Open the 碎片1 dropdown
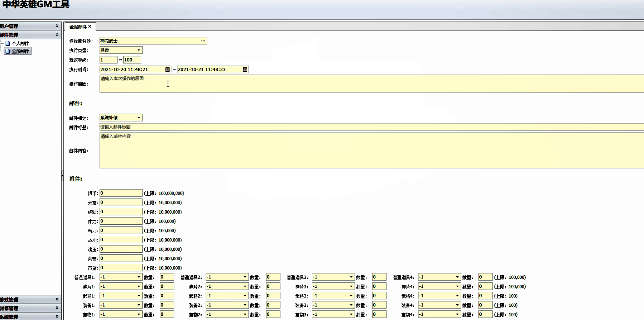Viewport: 644px width, 320px height. [x=139, y=286]
